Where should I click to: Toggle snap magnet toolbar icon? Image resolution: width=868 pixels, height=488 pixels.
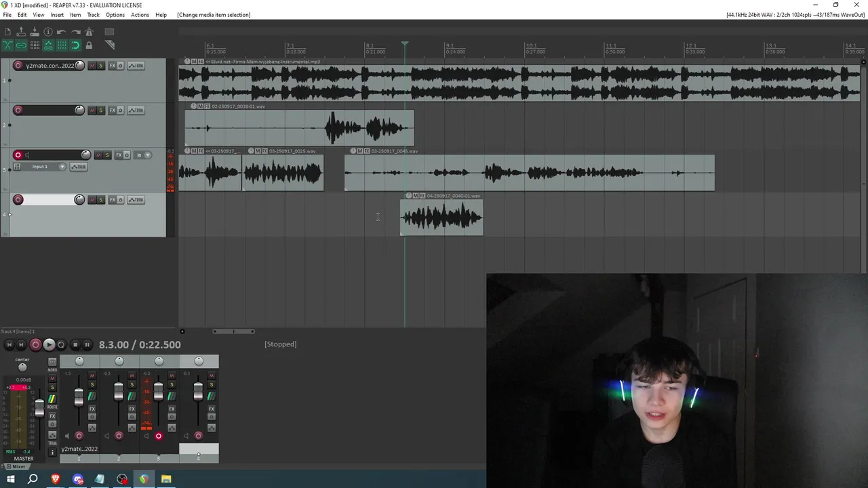(x=75, y=45)
